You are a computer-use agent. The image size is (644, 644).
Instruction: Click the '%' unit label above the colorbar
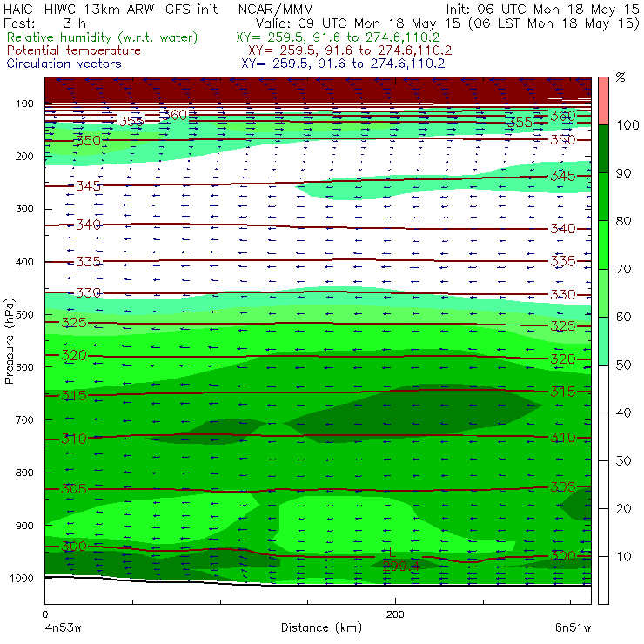(x=621, y=77)
